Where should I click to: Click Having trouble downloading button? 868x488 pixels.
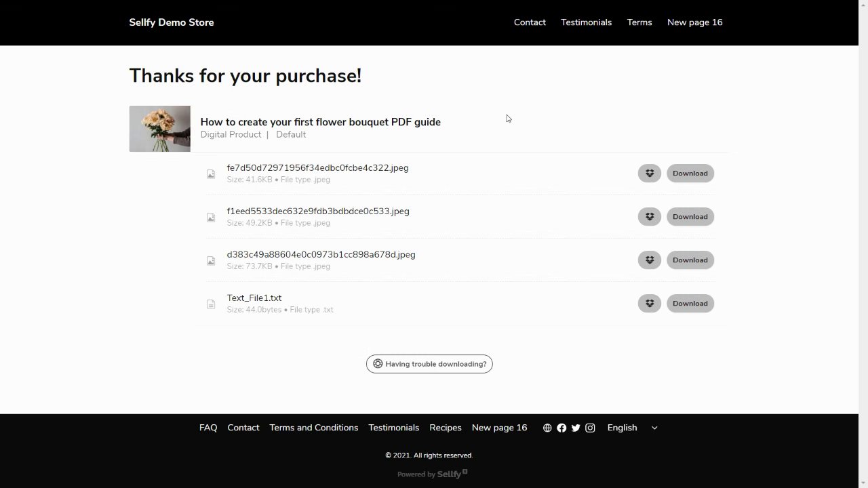(429, 364)
